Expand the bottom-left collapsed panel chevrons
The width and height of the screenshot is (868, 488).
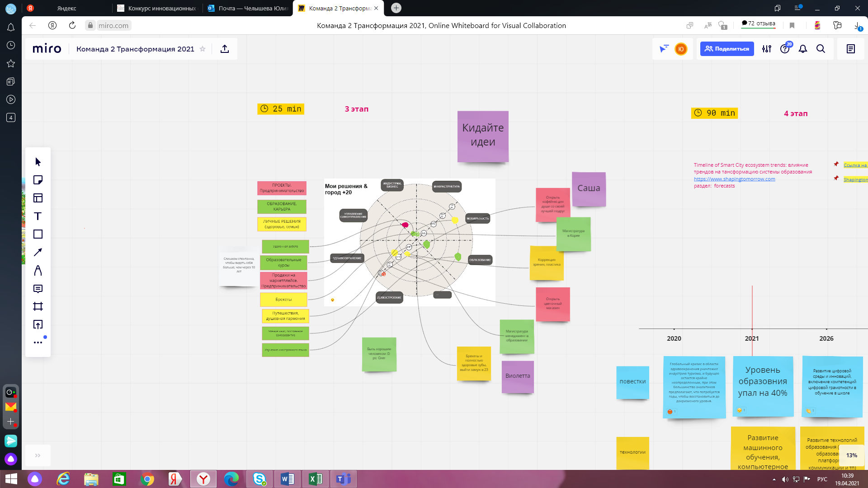pyautogui.click(x=38, y=455)
